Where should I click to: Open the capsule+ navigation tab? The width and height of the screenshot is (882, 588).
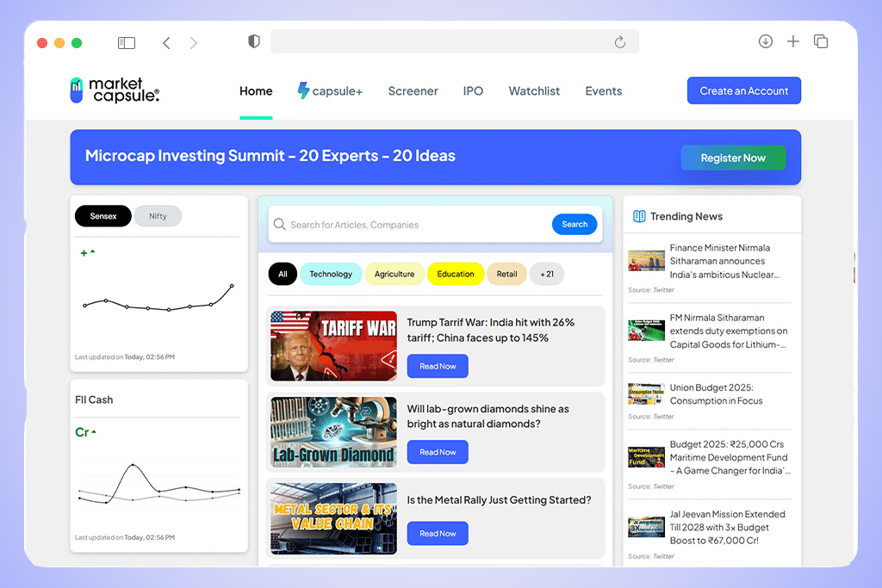(330, 91)
